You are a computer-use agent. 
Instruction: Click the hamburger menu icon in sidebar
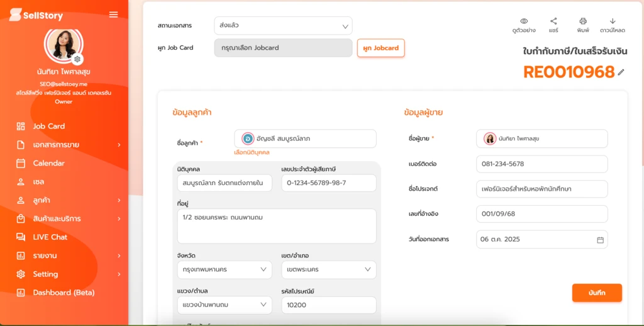[113, 14]
